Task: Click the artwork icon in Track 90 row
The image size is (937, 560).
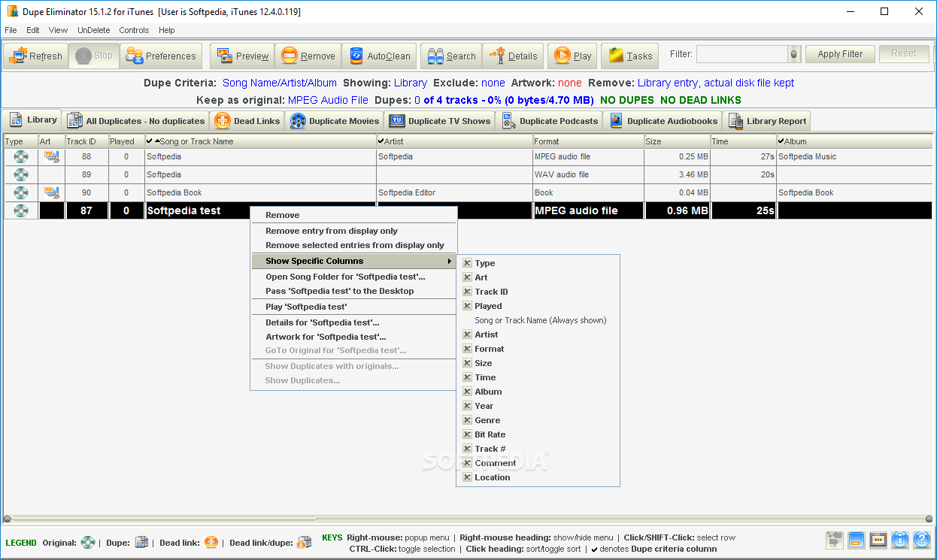Action: (x=52, y=192)
